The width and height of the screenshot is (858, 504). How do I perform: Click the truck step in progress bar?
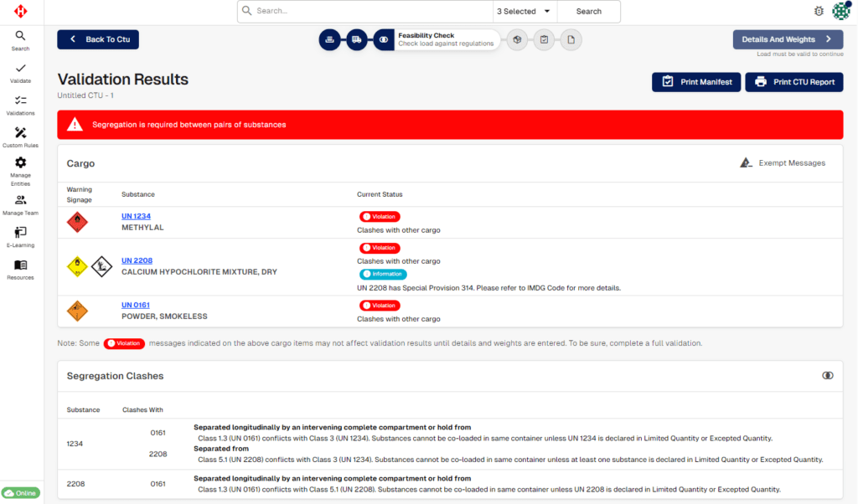point(357,39)
